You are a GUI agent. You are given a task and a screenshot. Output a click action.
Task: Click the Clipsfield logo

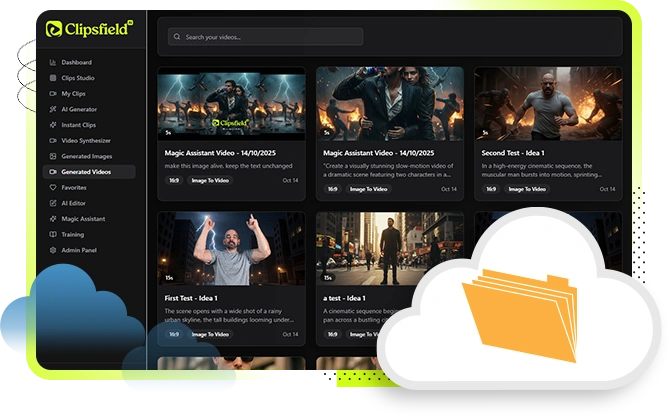[x=88, y=29]
